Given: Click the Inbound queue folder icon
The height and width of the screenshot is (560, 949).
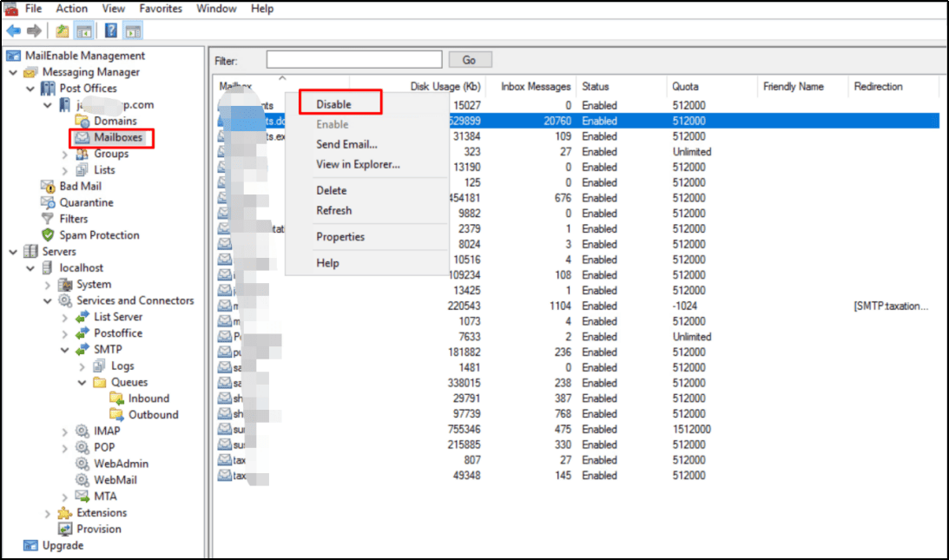Looking at the screenshot, I should 116,399.
